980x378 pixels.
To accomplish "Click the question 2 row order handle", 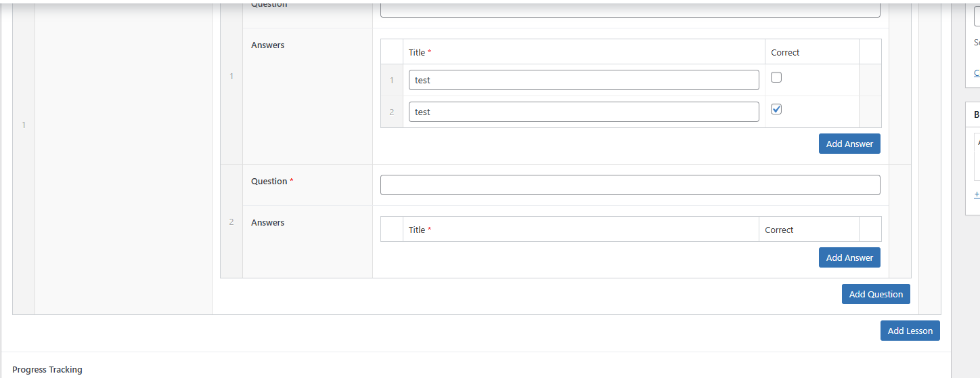I will pyautogui.click(x=231, y=222).
